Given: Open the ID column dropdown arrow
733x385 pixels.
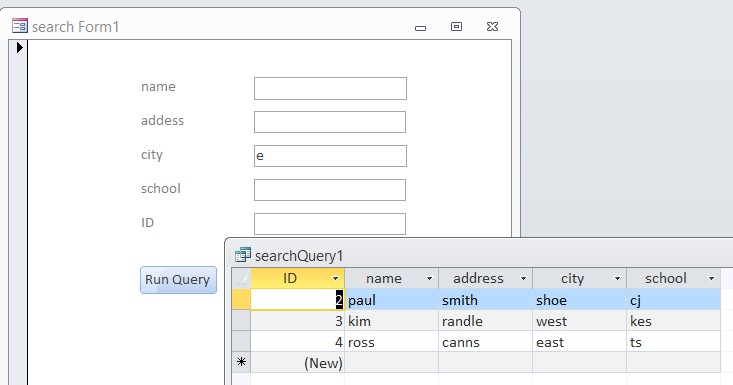Looking at the screenshot, I should [x=335, y=278].
